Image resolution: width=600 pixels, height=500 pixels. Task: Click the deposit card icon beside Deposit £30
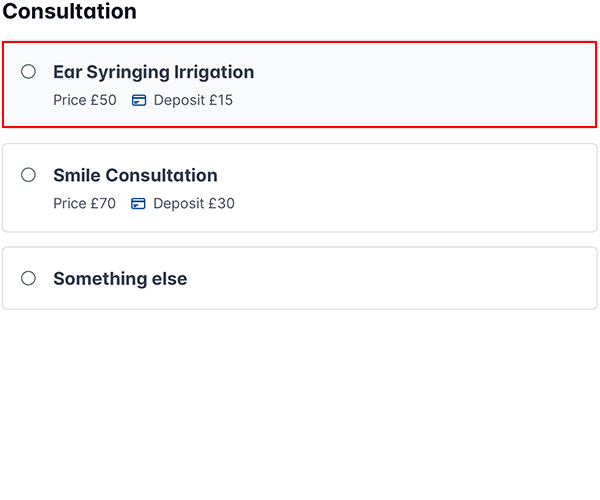[139, 204]
